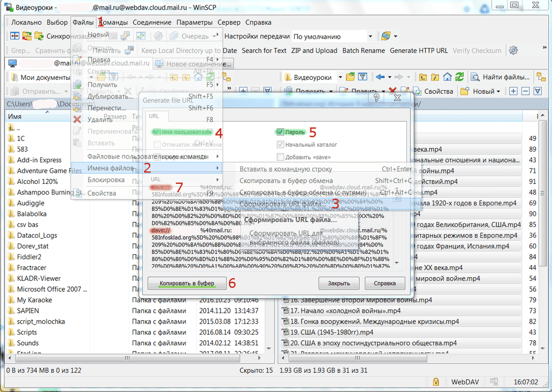Open the По умолчанию transfer settings combo
This screenshot has height=392, width=552.
(x=333, y=36)
